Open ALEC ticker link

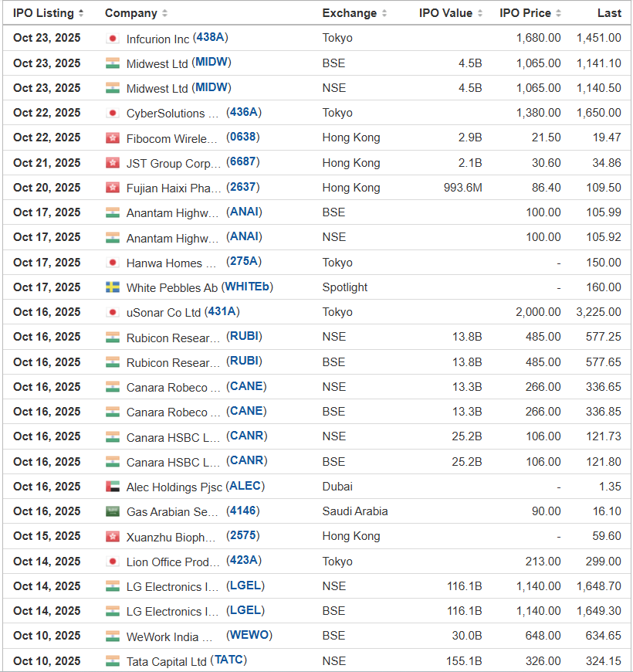pos(245,486)
